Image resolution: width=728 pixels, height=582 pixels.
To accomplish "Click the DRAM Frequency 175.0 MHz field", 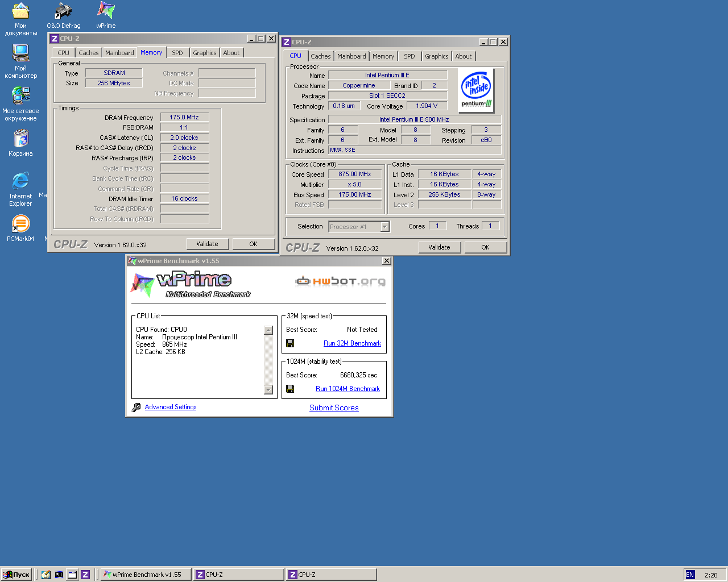I will click(x=185, y=117).
